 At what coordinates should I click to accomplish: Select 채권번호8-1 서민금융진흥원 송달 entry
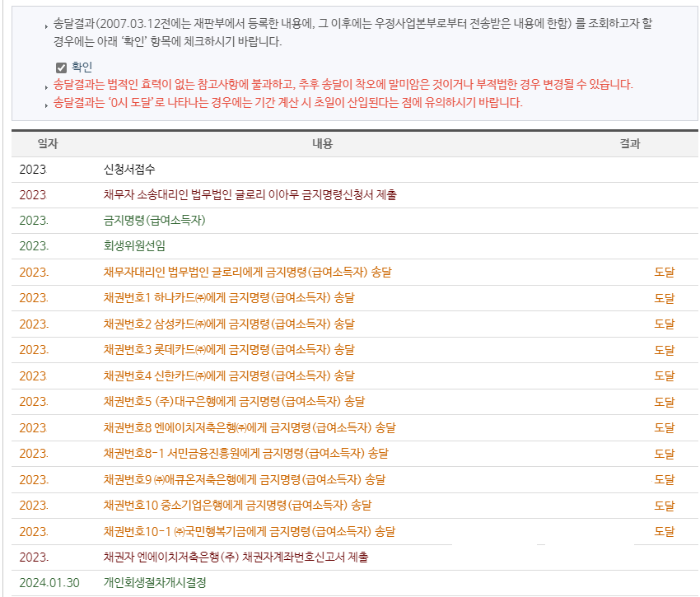[245, 454]
